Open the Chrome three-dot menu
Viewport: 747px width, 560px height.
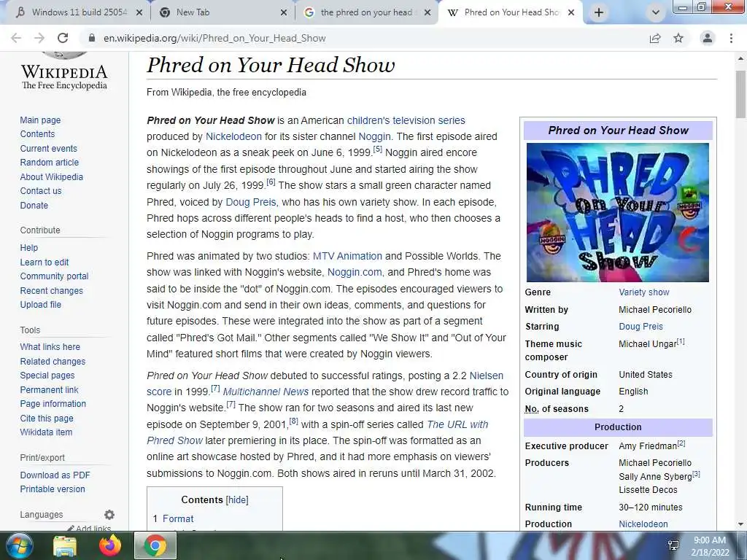tap(731, 38)
